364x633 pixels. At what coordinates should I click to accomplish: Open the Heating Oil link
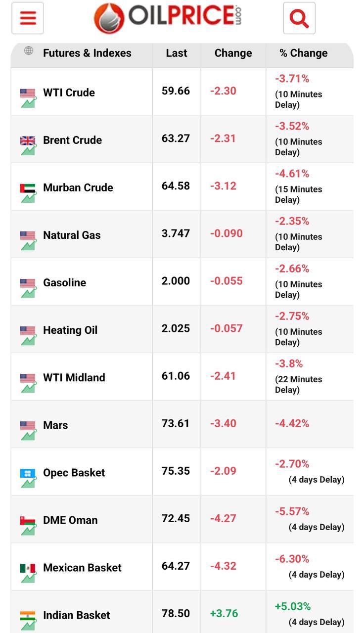(70, 330)
